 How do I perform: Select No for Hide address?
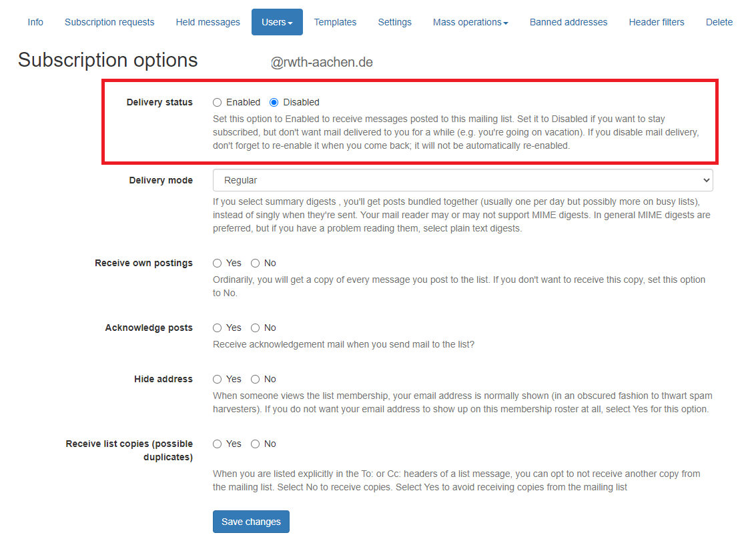256,380
